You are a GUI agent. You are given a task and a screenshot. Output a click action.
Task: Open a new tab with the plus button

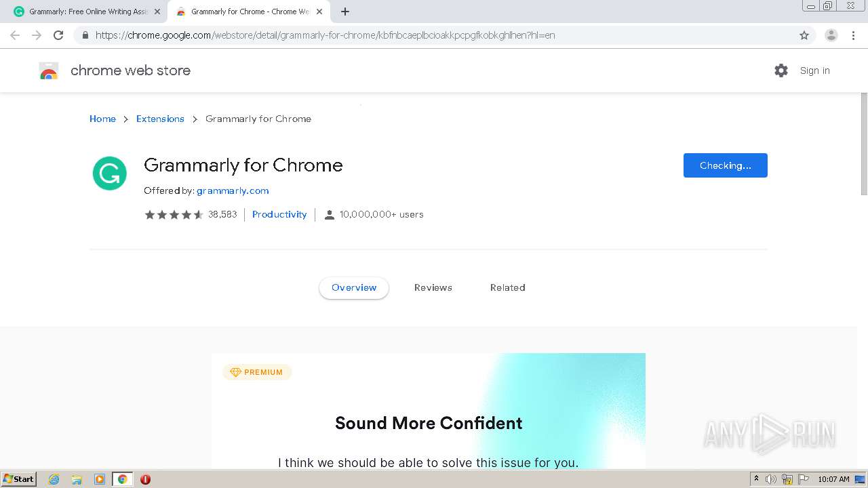point(345,12)
